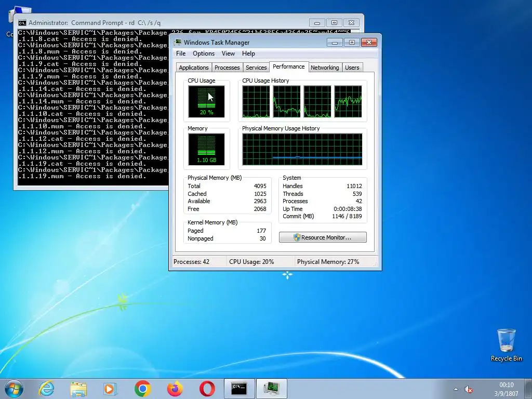The width and height of the screenshot is (532, 399).
Task: Click Kernel Paged value 177
Action: tap(261, 231)
